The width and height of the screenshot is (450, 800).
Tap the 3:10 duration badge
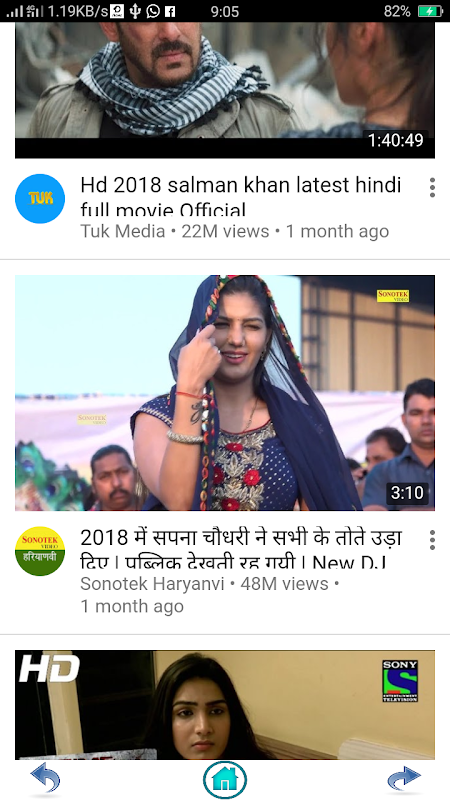(x=407, y=493)
